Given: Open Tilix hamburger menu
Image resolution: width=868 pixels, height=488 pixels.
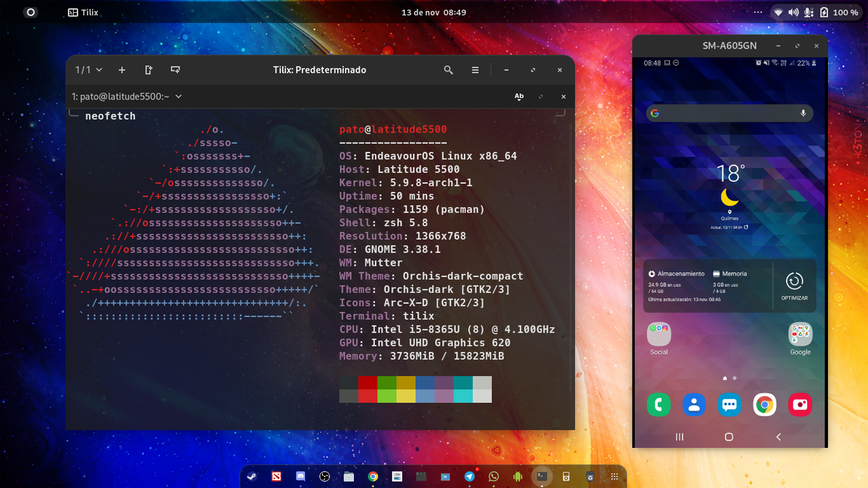Looking at the screenshot, I should [x=475, y=70].
